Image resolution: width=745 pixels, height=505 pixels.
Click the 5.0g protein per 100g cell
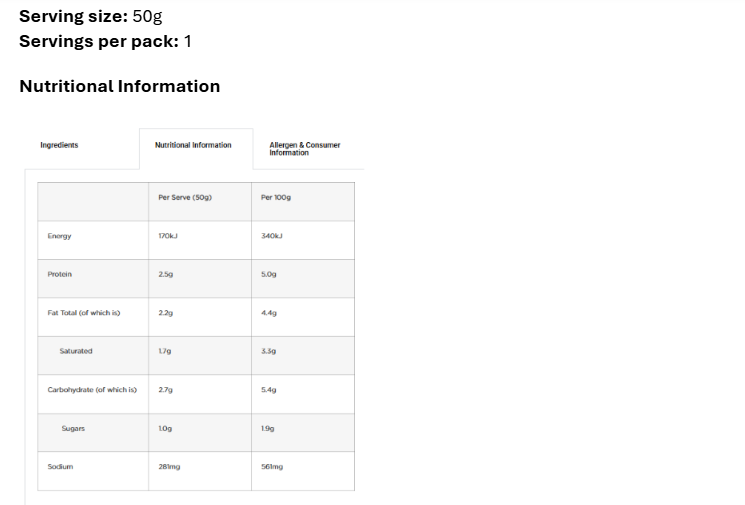click(269, 274)
